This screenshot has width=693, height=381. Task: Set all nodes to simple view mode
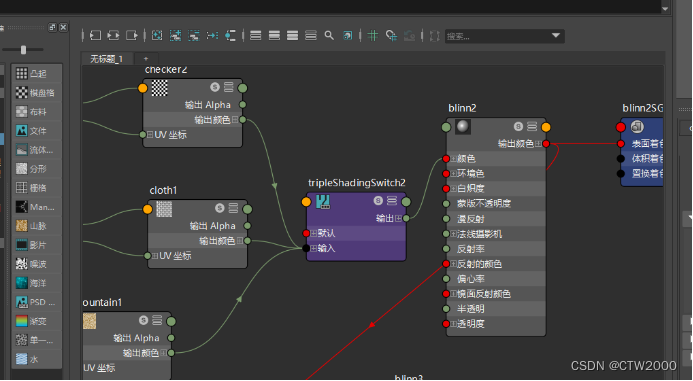[255, 35]
